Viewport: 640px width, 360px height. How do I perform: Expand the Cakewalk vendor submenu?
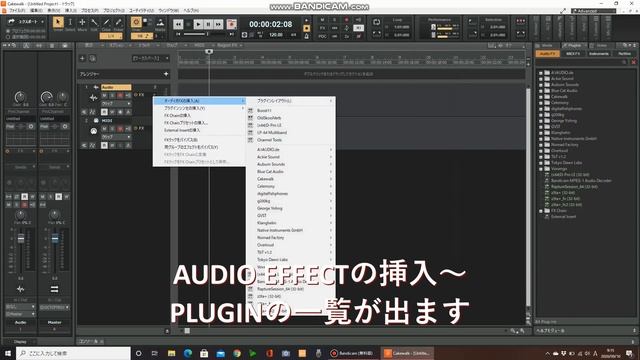point(290,179)
